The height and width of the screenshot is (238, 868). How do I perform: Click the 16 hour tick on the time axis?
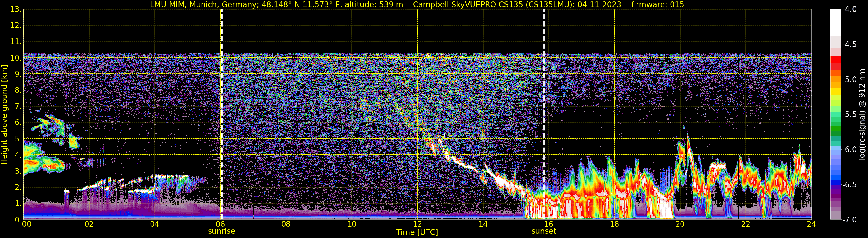[549, 224]
